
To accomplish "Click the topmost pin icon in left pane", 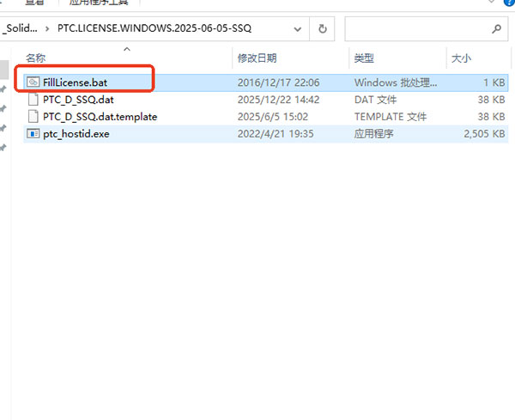I will 3,89.
